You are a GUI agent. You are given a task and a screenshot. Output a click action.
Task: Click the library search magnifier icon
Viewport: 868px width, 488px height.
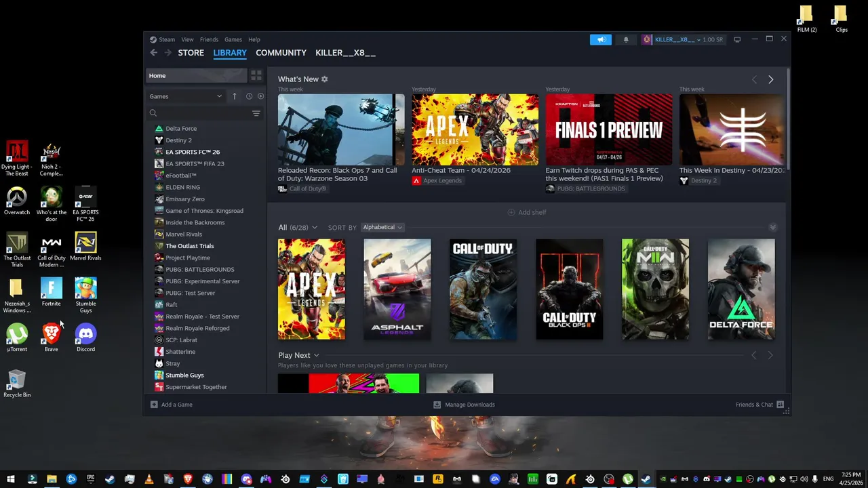click(x=153, y=113)
